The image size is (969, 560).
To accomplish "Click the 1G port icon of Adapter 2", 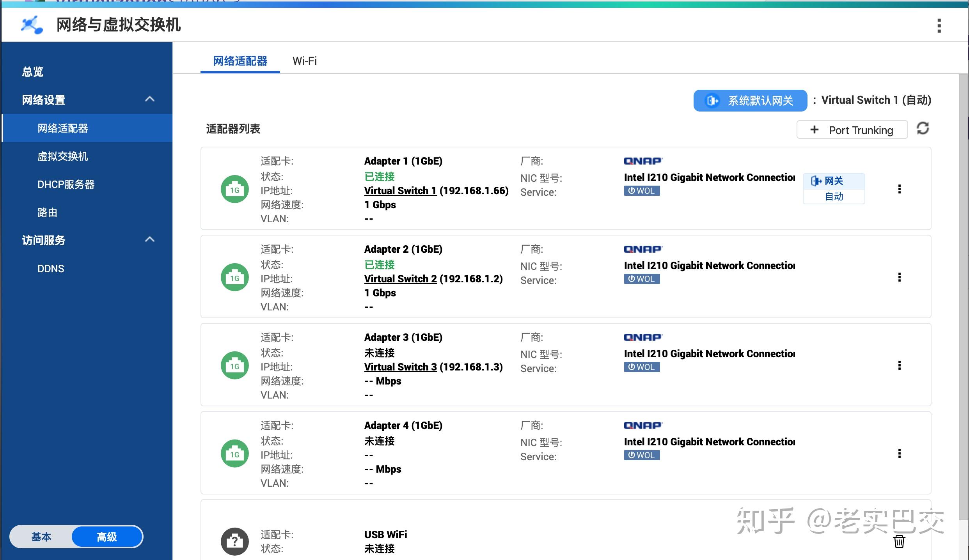I will pos(235,277).
